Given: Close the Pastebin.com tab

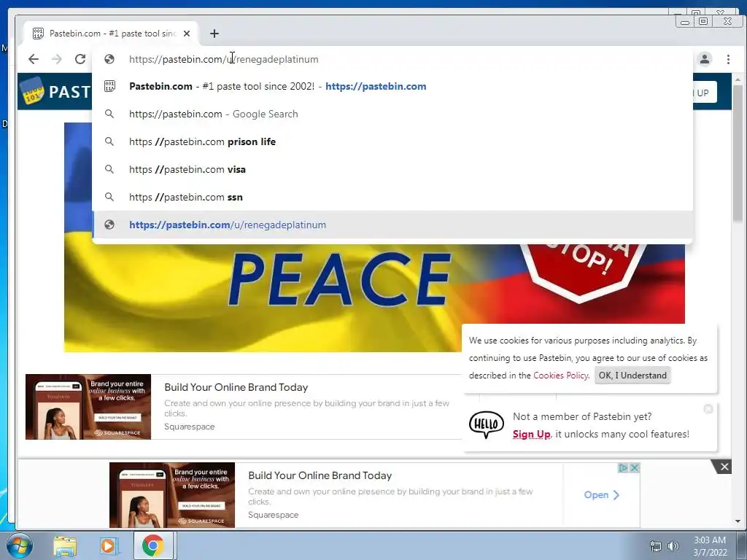Looking at the screenshot, I should click(x=187, y=34).
